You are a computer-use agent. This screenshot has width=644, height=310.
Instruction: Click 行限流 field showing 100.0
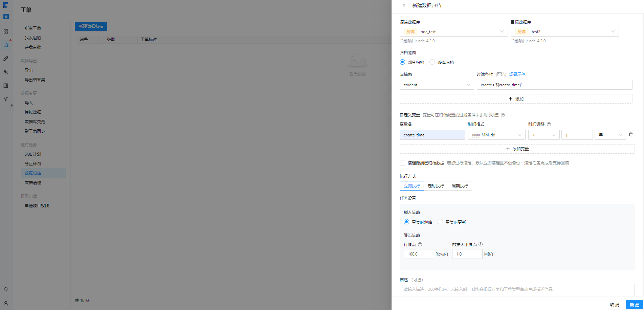pos(419,254)
